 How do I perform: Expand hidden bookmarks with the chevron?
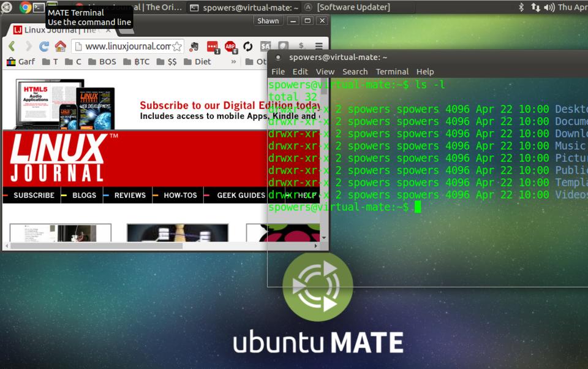click(x=233, y=61)
